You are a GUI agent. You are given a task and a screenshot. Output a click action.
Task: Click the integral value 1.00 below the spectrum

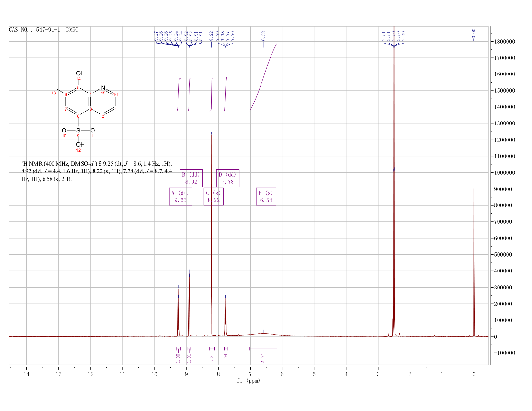178,358
